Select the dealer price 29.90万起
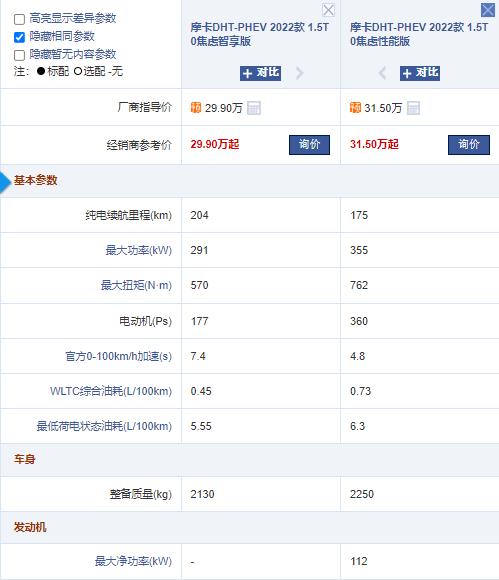 click(x=215, y=144)
